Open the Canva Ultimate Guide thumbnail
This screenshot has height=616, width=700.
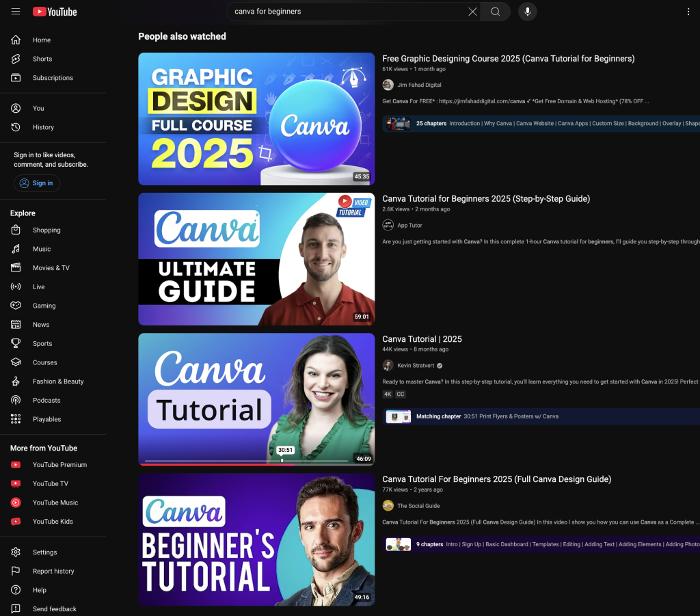pos(256,259)
